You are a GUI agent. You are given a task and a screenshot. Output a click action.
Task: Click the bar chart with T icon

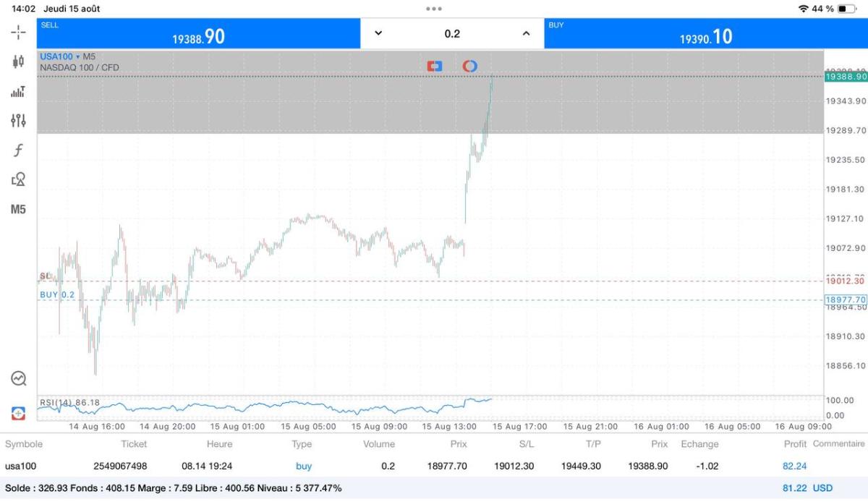tap(18, 91)
